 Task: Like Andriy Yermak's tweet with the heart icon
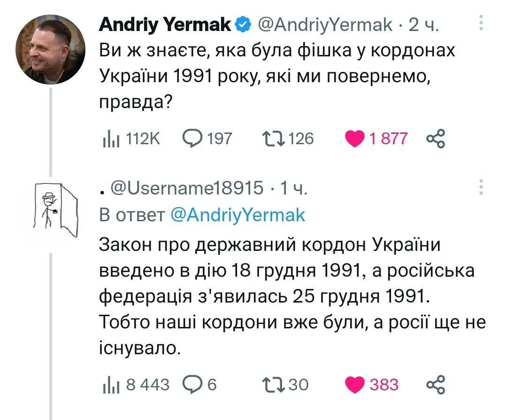coord(356,139)
